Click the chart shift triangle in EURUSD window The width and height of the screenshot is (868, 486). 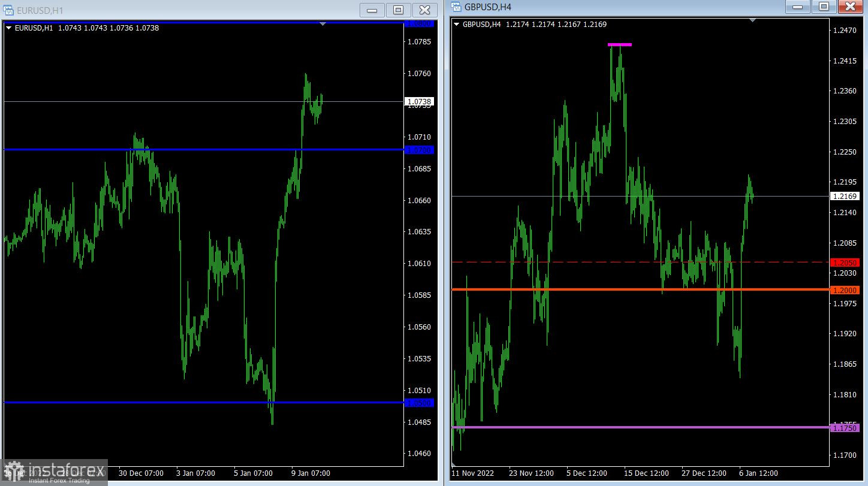pyautogui.click(x=323, y=24)
